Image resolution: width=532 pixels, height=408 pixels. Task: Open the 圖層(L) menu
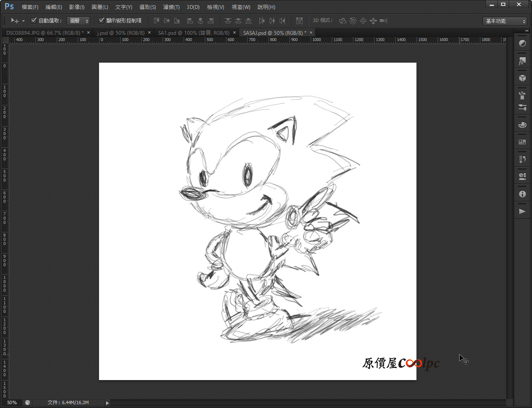click(x=100, y=7)
